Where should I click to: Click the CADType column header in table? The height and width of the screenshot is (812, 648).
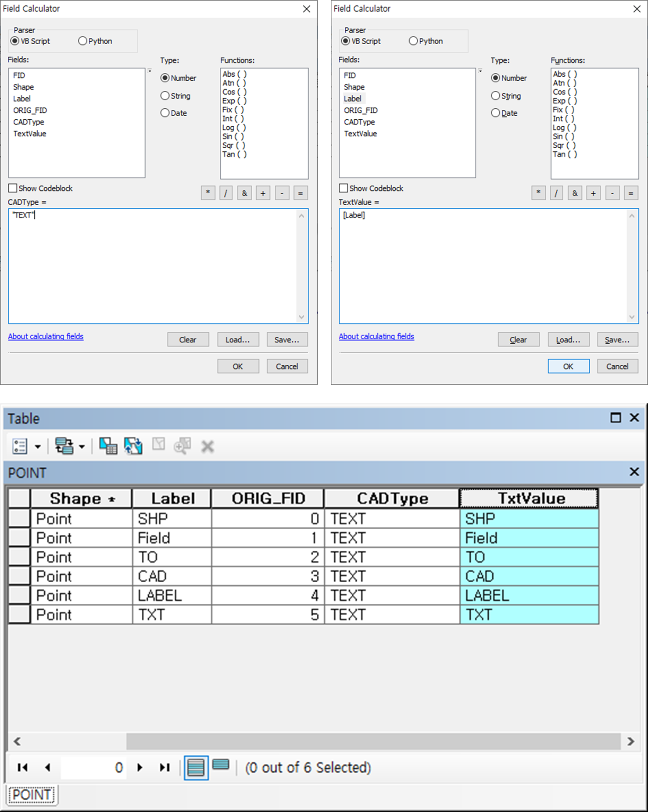(x=392, y=499)
